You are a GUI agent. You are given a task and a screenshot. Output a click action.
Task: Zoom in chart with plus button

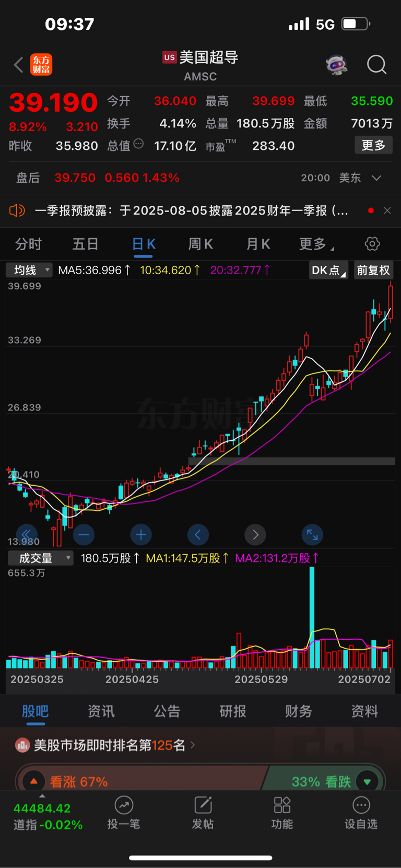(x=141, y=534)
